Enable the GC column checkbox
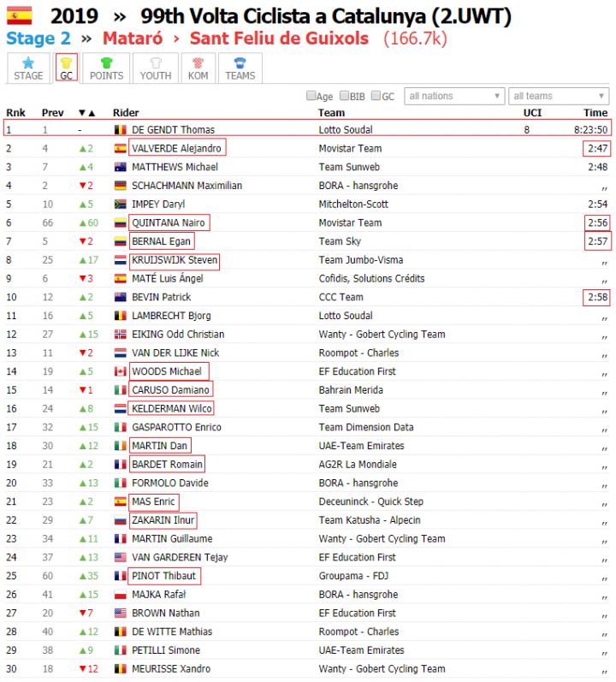This screenshot has width=616, height=682. (x=376, y=96)
